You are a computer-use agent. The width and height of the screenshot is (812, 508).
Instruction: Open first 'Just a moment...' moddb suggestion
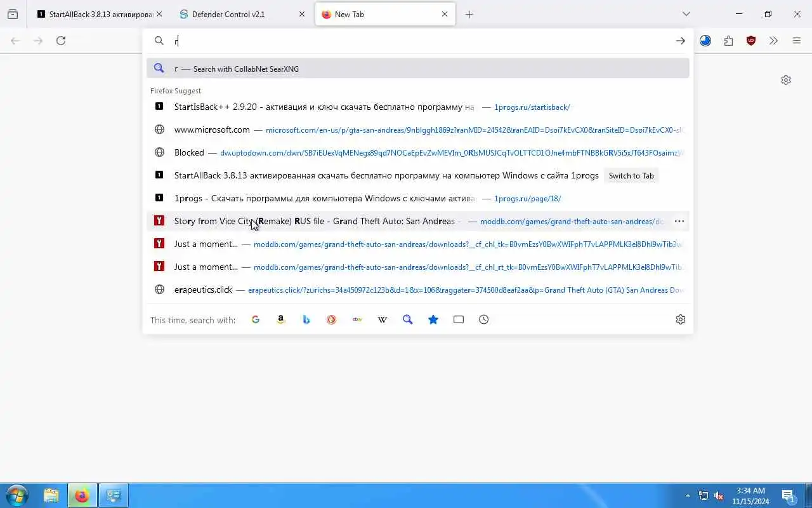[x=418, y=244]
